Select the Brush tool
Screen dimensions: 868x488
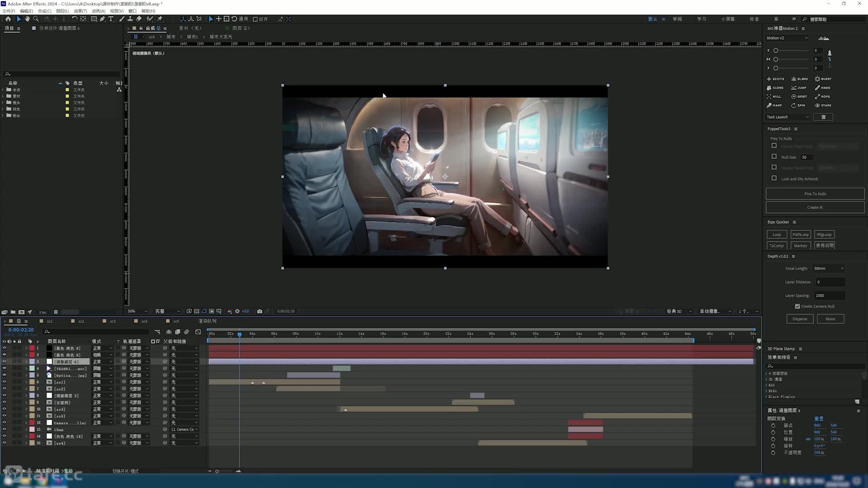pos(122,19)
